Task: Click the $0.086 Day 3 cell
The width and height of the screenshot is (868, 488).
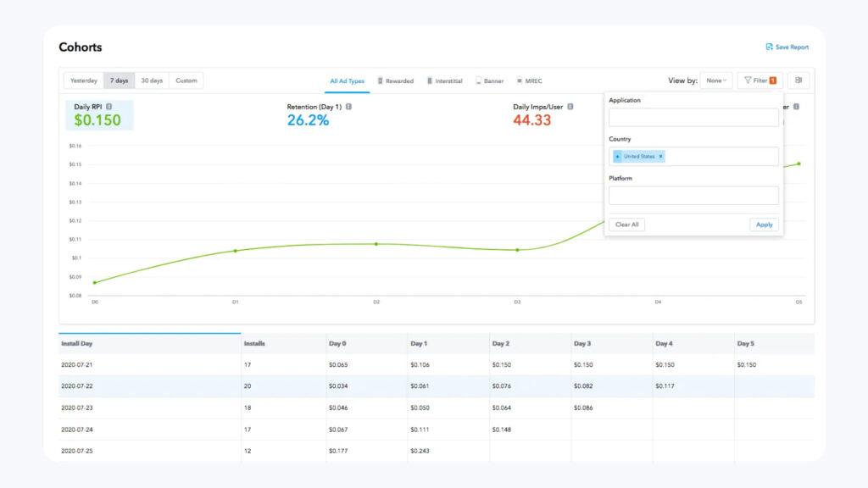Action: tap(583, 408)
